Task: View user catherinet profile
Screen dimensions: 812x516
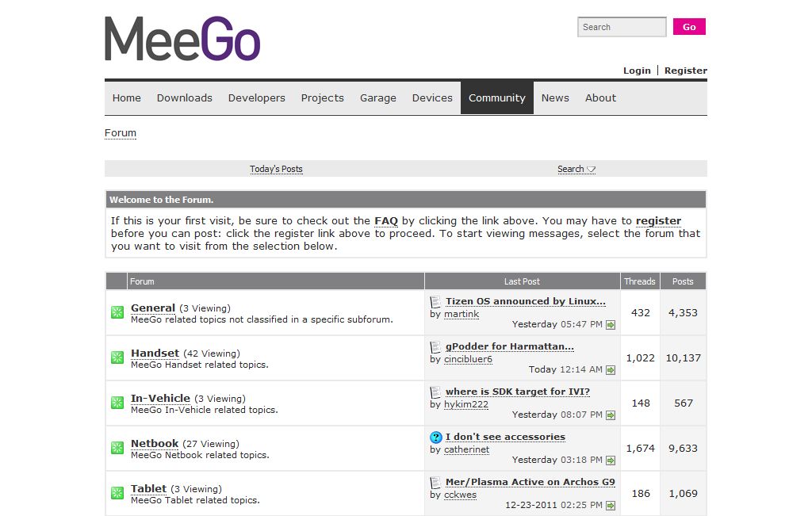Action: point(466,449)
